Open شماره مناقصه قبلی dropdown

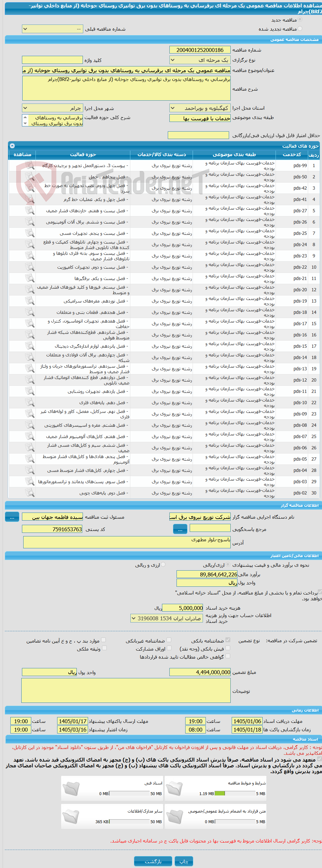click(52, 29)
